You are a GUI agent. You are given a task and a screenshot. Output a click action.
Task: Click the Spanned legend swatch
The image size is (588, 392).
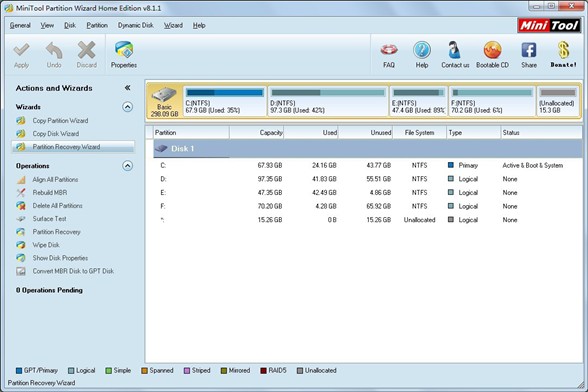144,371
